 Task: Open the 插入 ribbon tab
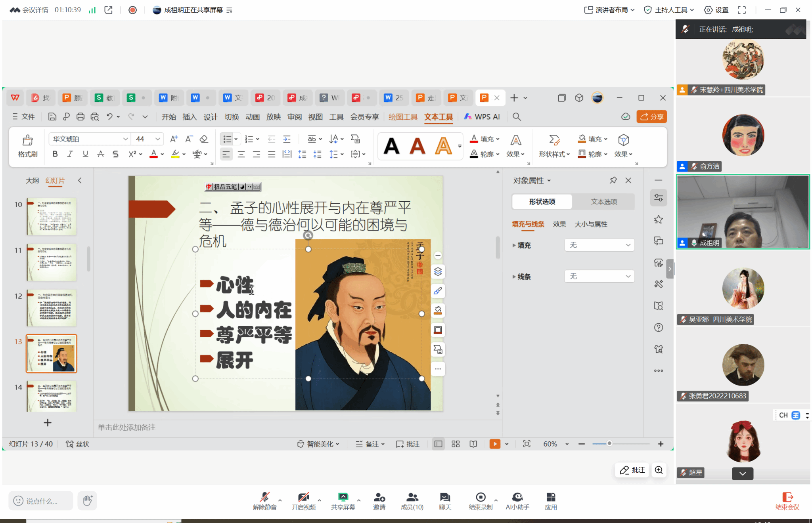click(190, 117)
